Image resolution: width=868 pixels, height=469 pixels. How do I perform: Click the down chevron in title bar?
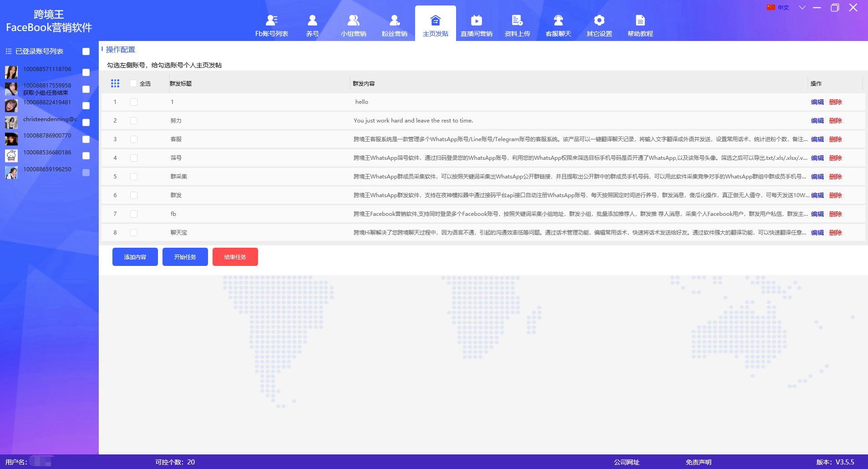pos(802,8)
